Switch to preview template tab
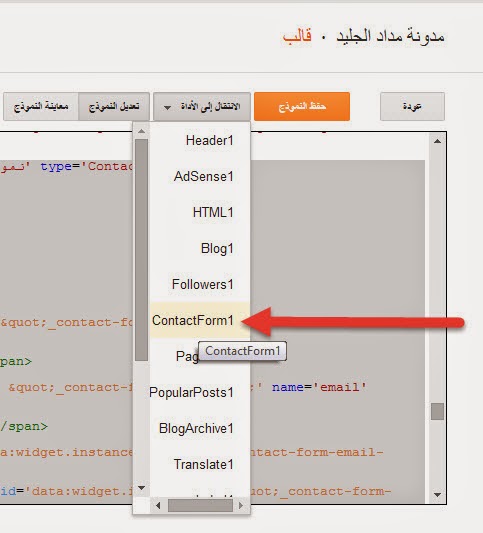 pyautogui.click(x=41, y=106)
